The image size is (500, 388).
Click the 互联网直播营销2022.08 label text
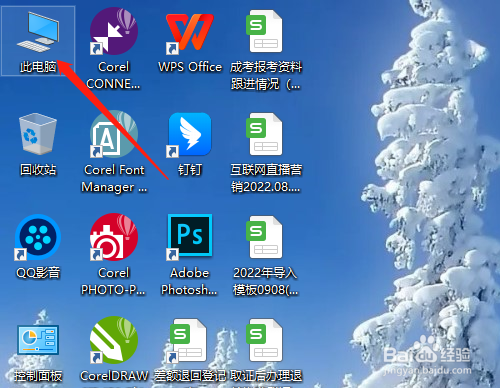coord(266,178)
